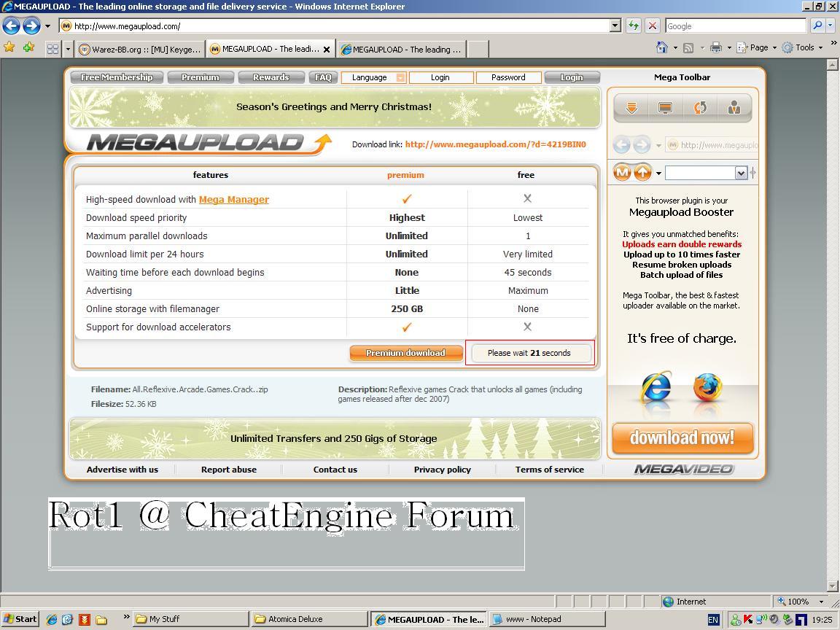Click the Home icon in IE toolbar
Screen dimensions: 840x630
[x=661, y=48]
